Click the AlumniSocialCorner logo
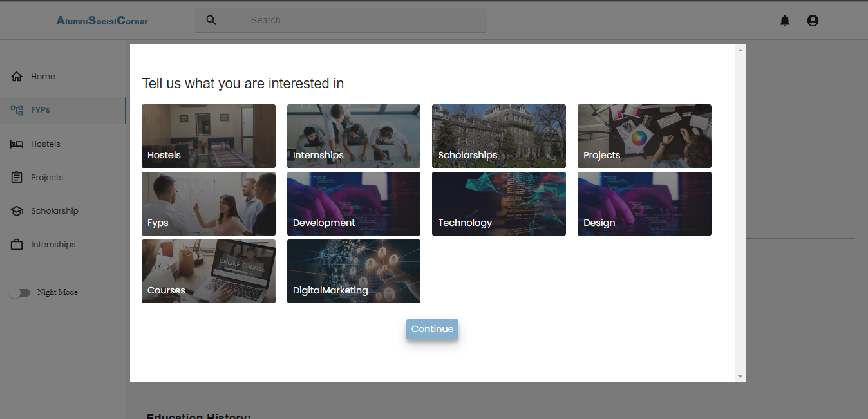 click(102, 21)
